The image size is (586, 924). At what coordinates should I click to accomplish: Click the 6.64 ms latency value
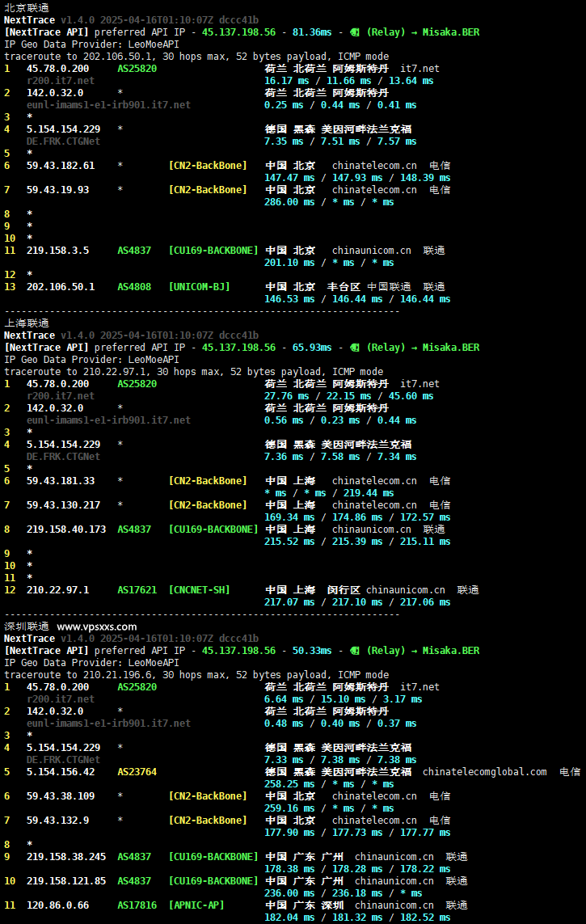point(284,699)
